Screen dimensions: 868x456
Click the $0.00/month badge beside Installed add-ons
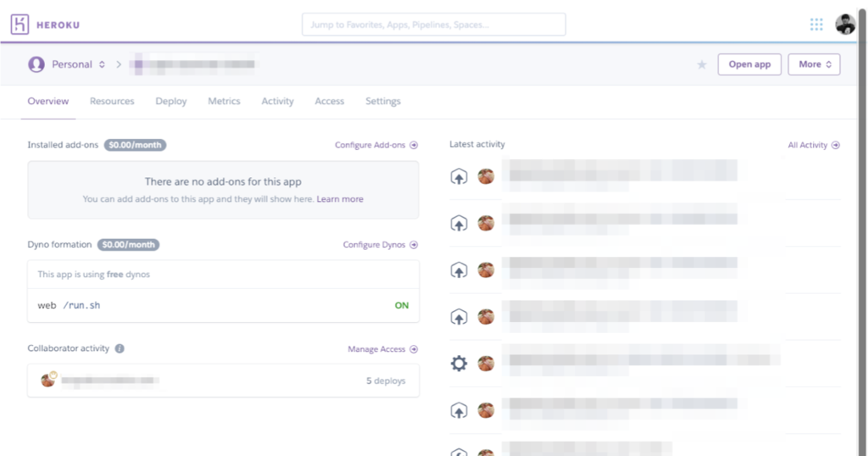pos(135,145)
